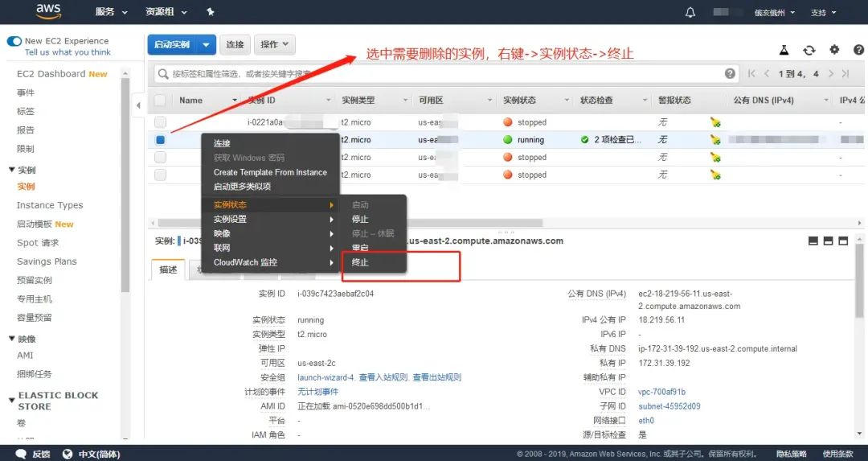Click the instance search filter field
The image size is (868, 461).
coord(445,74)
